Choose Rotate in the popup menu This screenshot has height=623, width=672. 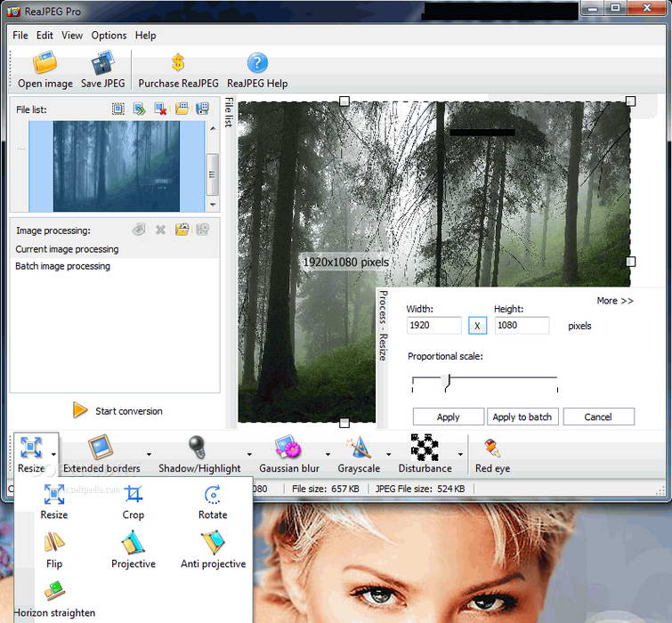(213, 501)
